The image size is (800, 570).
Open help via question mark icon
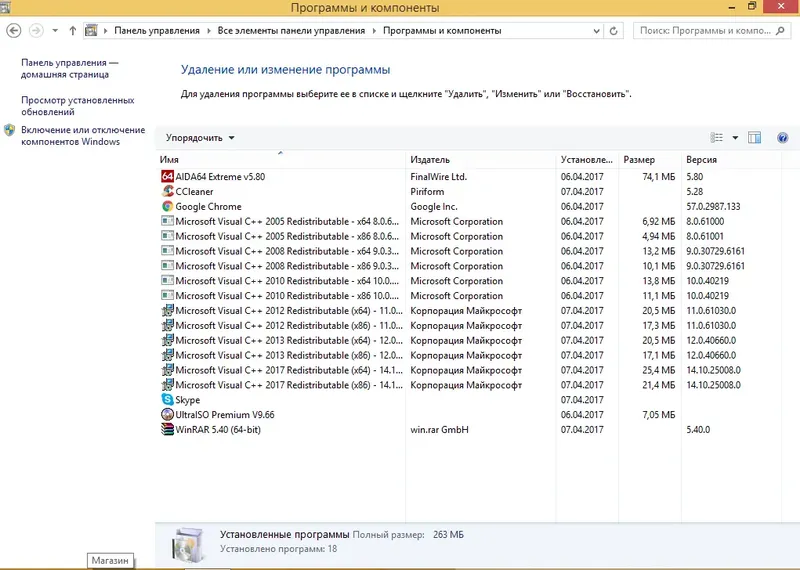[x=782, y=137]
